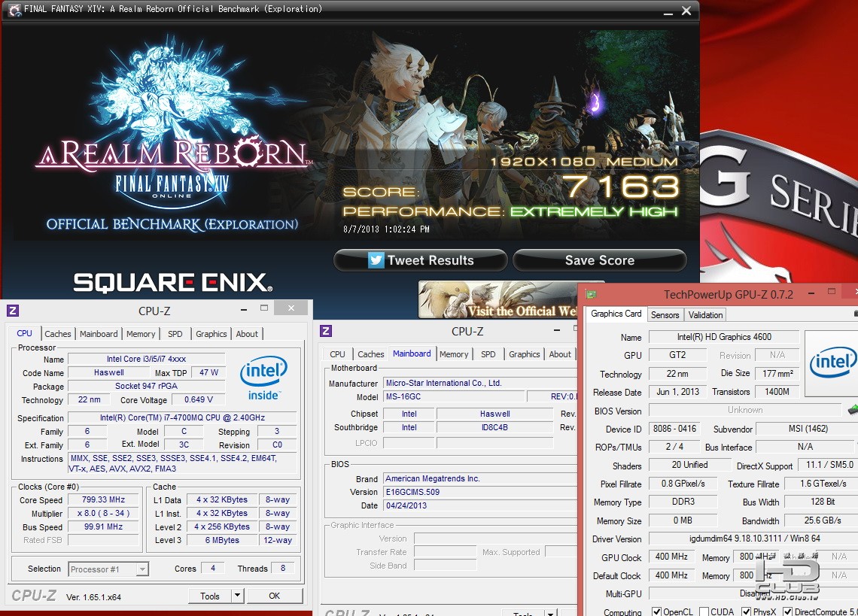Switch to CPU tab in CPU-Z Mainboard window

pos(338,354)
